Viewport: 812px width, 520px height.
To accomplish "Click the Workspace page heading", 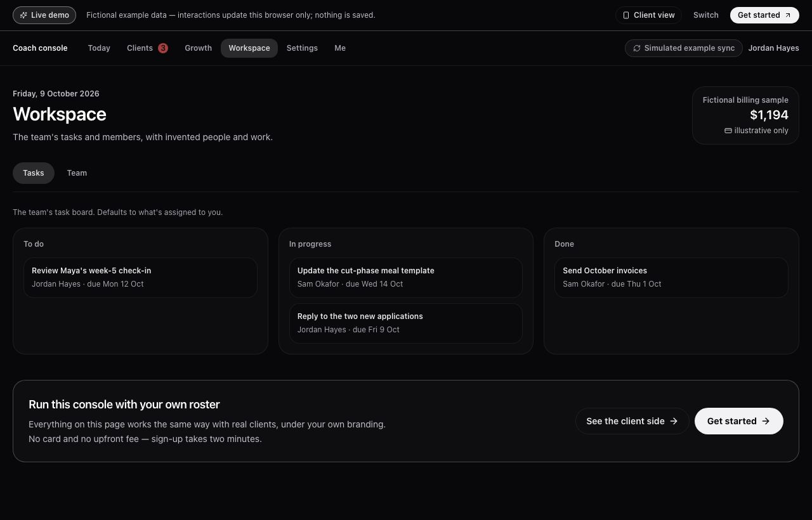I will point(60,114).
